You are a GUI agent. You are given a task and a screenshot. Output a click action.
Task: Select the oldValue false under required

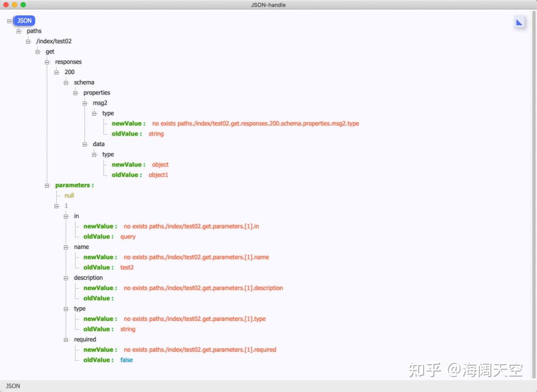click(x=126, y=360)
